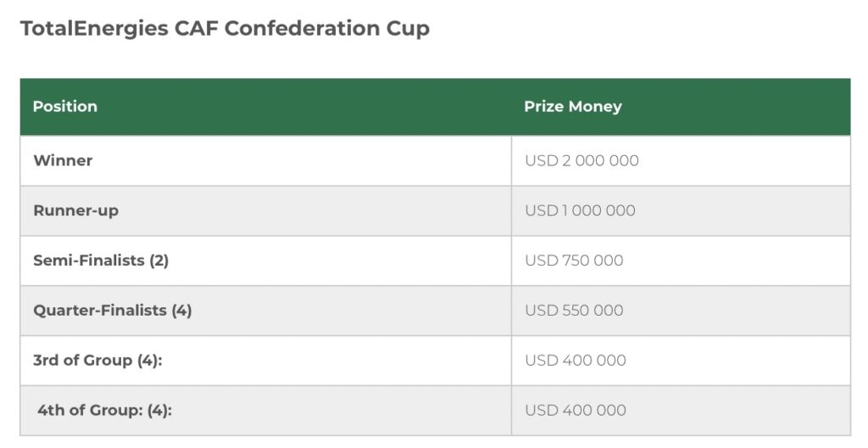This screenshot has height=448, width=868.
Task: Click the '(4)' count beside Quarter-Finalists
Action: click(181, 311)
